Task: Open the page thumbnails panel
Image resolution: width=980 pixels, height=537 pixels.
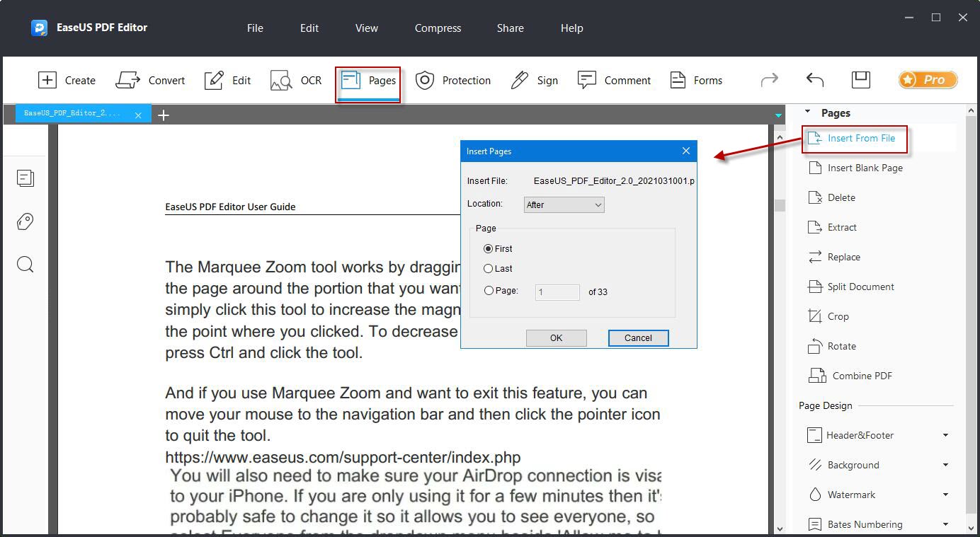Action: coord(25,178)
